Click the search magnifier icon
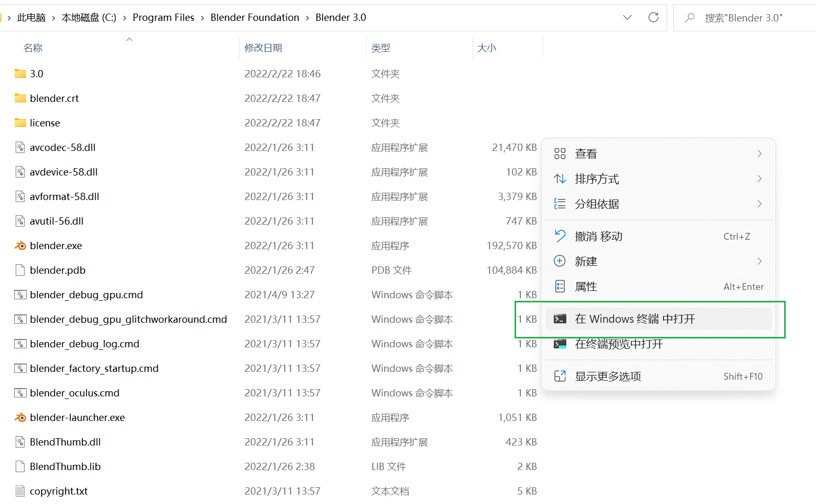 [690, 17]
